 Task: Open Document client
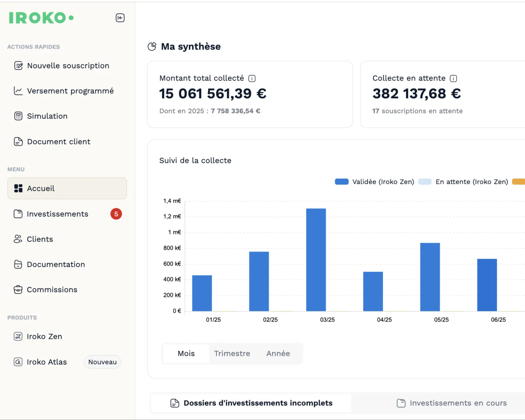click(67, 142)
